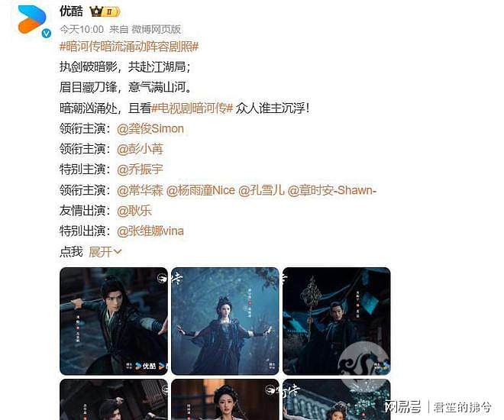Screen dimensions: 504x420
Task: Click the blue verified badge icon
Action: pos(47,33)
